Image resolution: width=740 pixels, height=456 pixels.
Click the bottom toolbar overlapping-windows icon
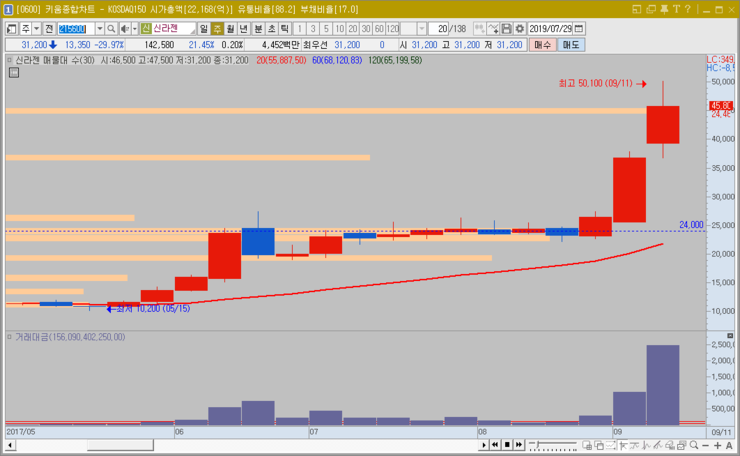(x=599, y=445)
